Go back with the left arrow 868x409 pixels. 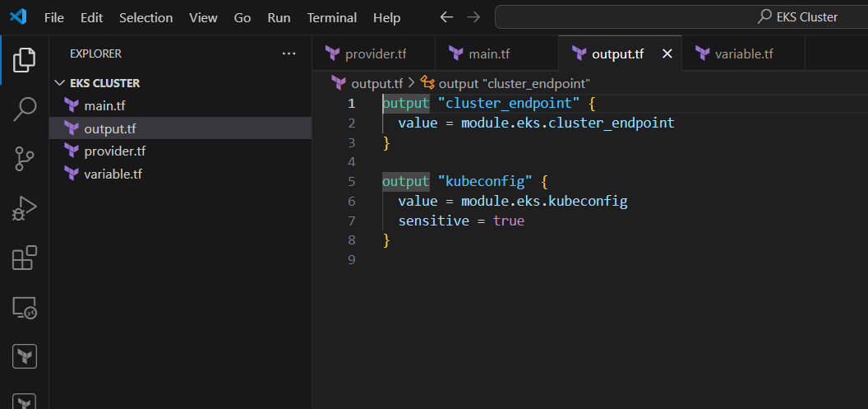(x=446, y=17)
